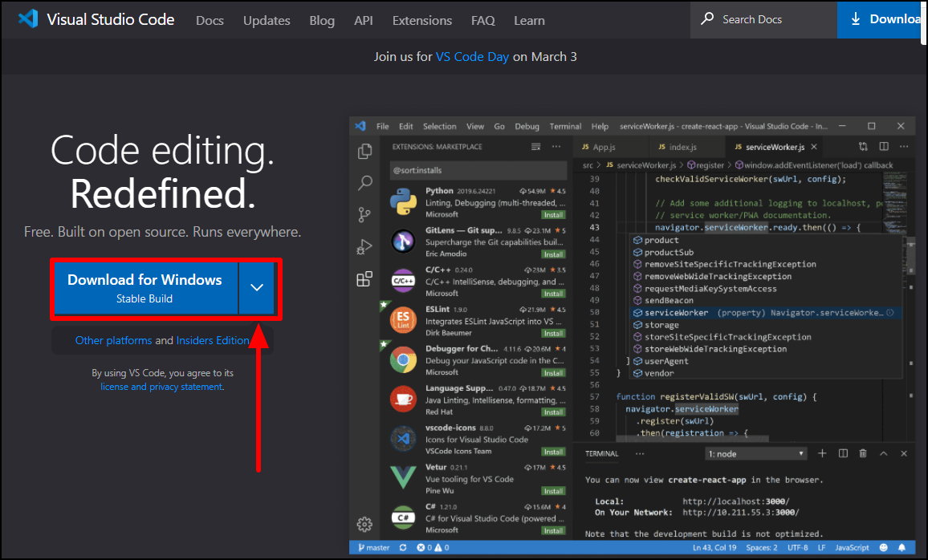Open the Source Control icon in the activity bar

click(364, 215)
